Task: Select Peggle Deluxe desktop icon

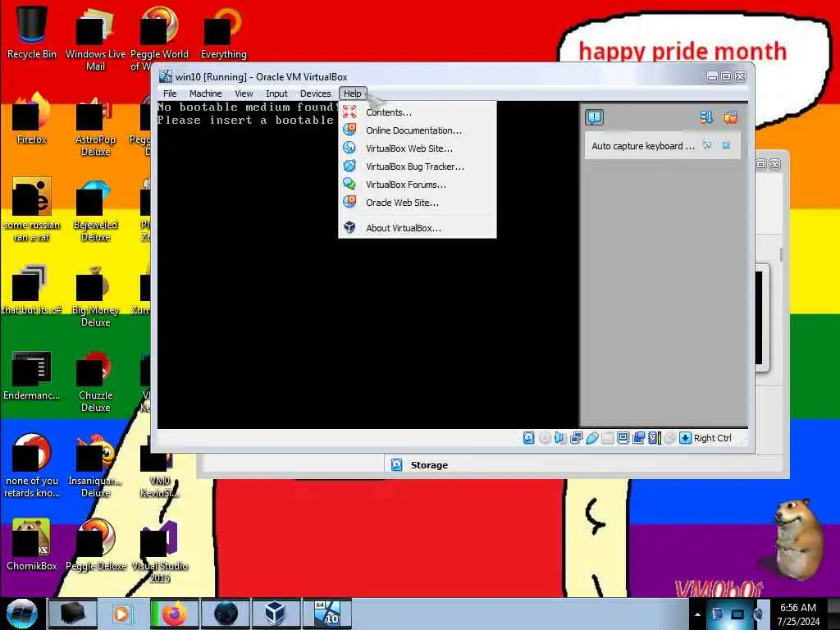Action: pos(95,546)
